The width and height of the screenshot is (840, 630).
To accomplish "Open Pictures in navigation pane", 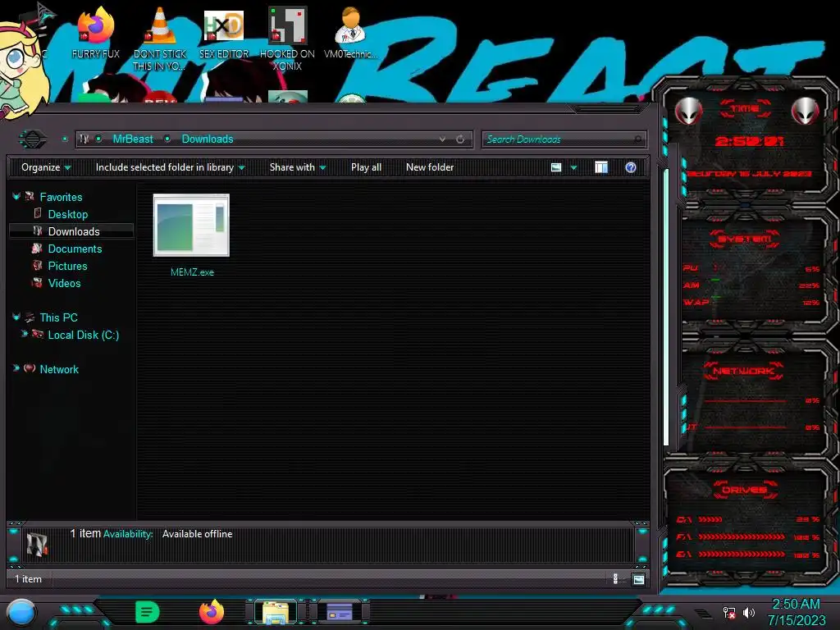I will point(67,266).
